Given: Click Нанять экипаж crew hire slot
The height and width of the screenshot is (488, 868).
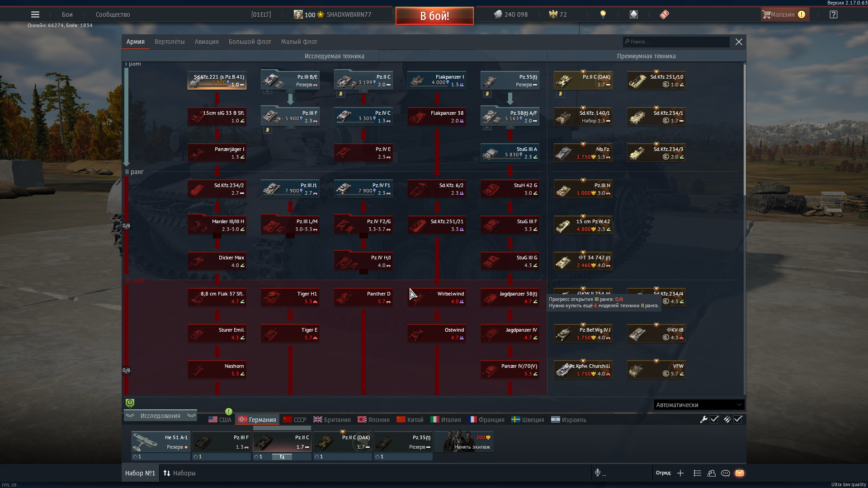Looking at the screenshot, I should pyautogui.click(x=464, y=441).
